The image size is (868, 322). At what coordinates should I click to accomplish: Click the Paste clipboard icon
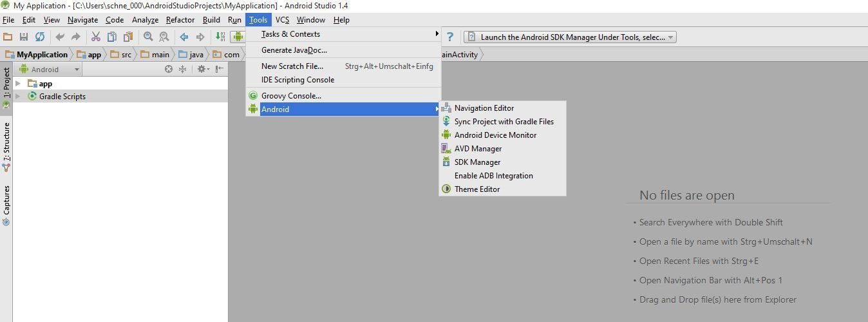[128, 37]
